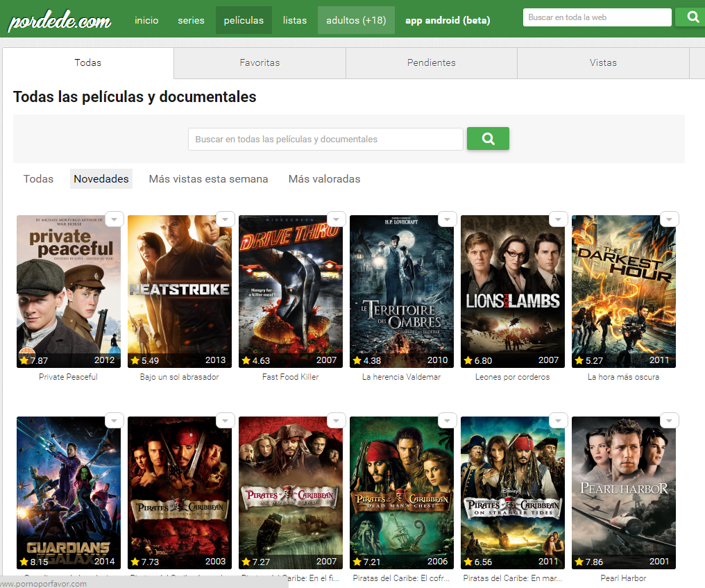
Task: Click Piratas del Caribe: El cofr... title
Action: click(402, 578)
